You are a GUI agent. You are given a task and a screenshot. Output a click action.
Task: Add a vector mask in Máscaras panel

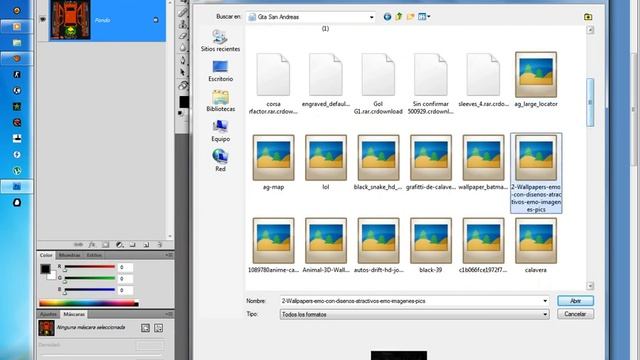point(159,328)
